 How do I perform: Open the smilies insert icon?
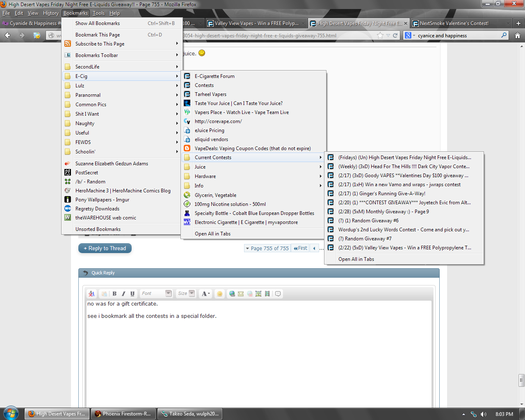click(220, 294)
